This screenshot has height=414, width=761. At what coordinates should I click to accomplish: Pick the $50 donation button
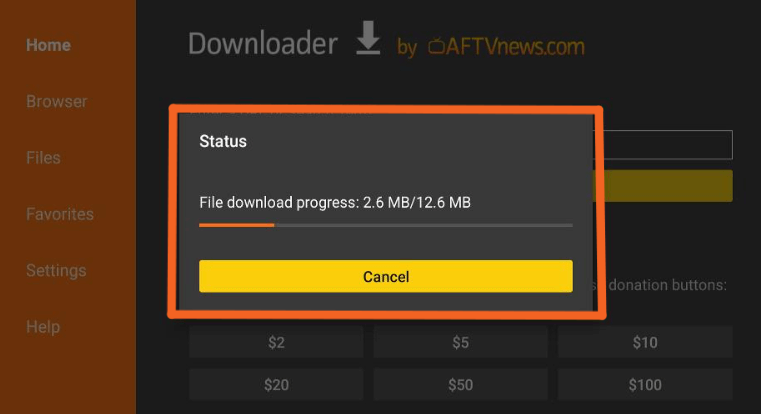click(x=461, y=384)
